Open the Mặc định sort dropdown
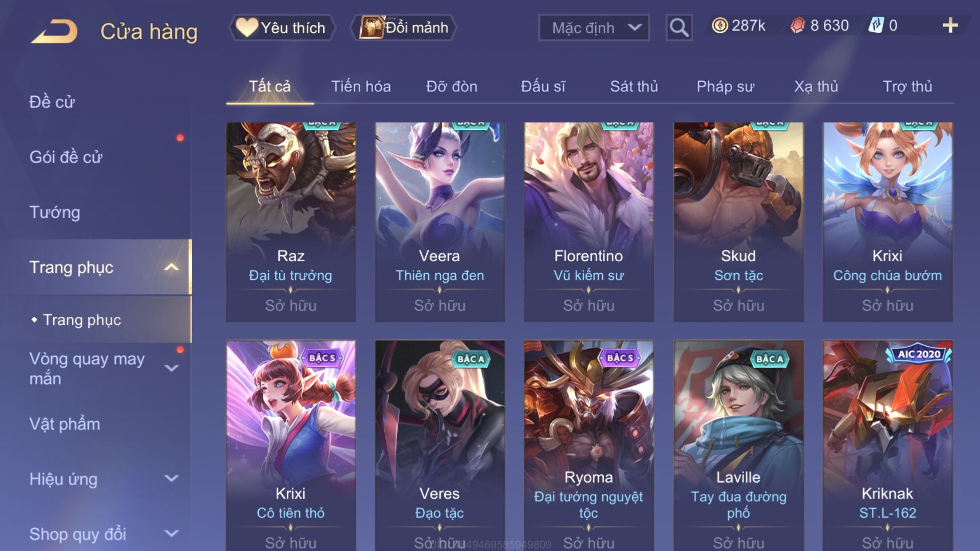The image size is (980, 551). click(x=594, y=28)
